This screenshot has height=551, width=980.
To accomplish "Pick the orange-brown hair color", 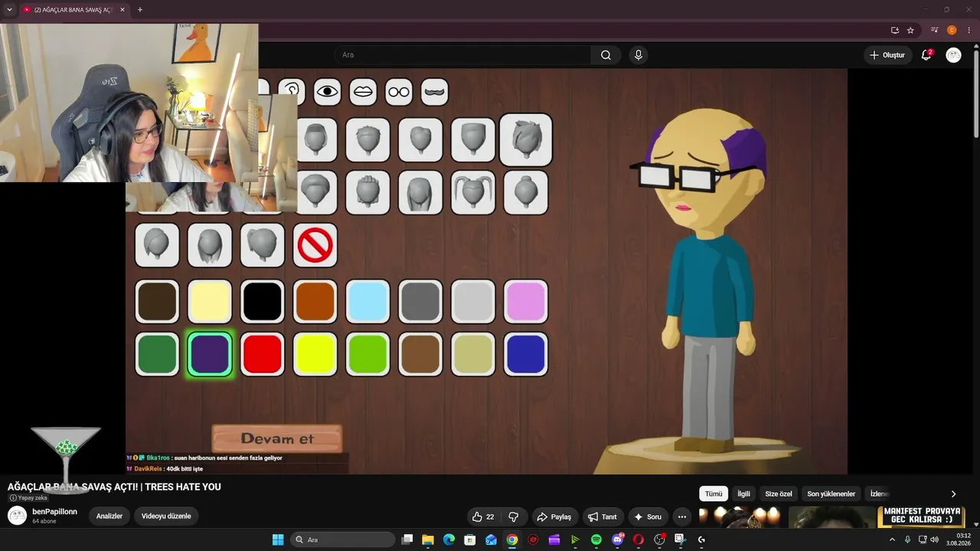I will tap(315, 302).
